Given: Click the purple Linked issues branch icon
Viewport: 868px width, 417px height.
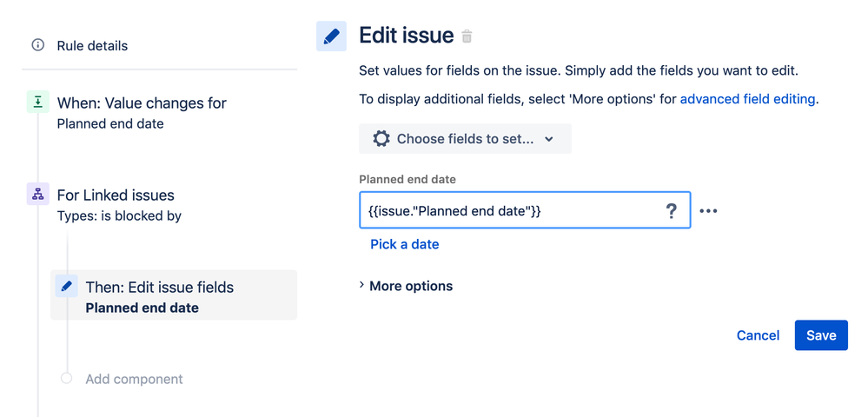Looking at the screenshot, I should pyautogui.click(x=38, y=195).
